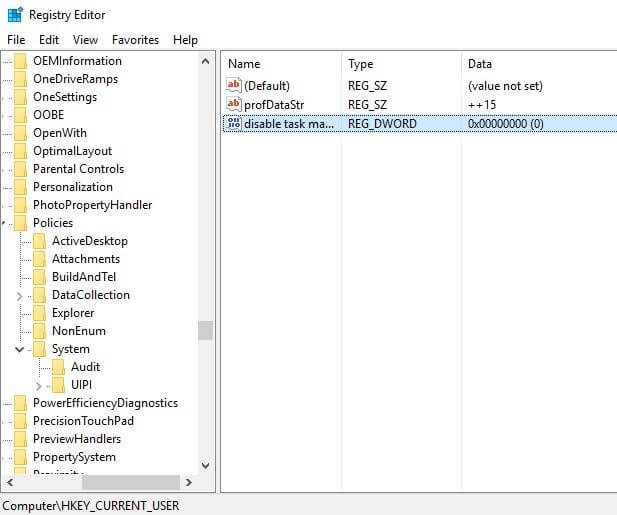The width and height of the screenshot is (617, 515).
Task: Open the View menu
Action: pos(85,40)
